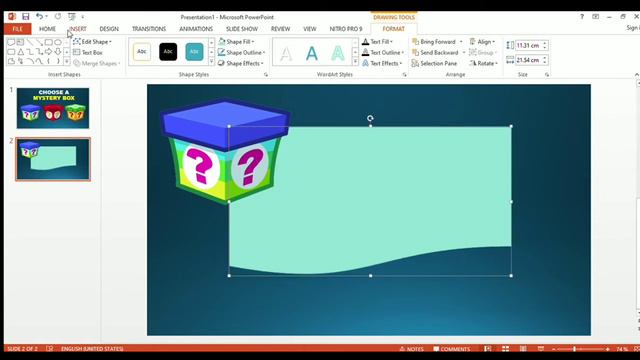Open the DESIGN tab
Viewport: 640px width, 360px height.
(x=109, y=29)
